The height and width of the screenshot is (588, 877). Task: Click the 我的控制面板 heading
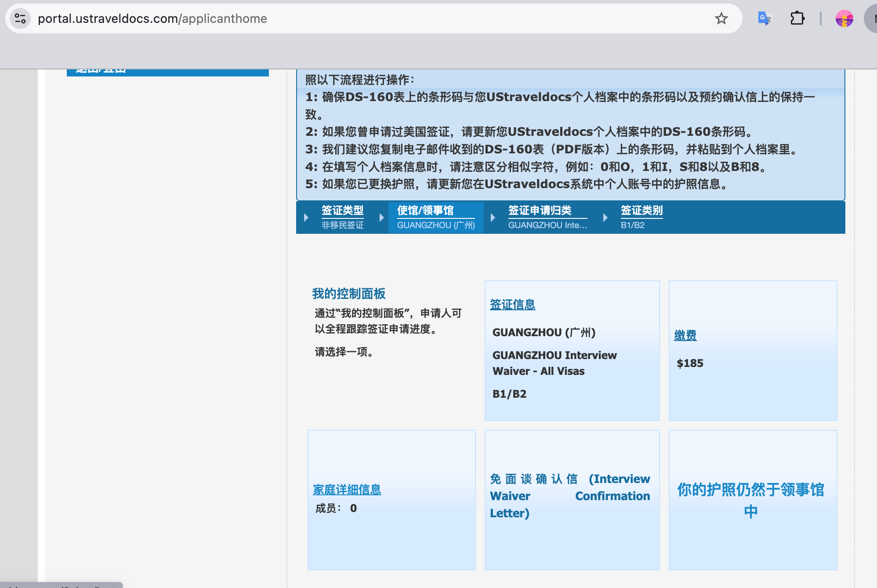point(349,294)
